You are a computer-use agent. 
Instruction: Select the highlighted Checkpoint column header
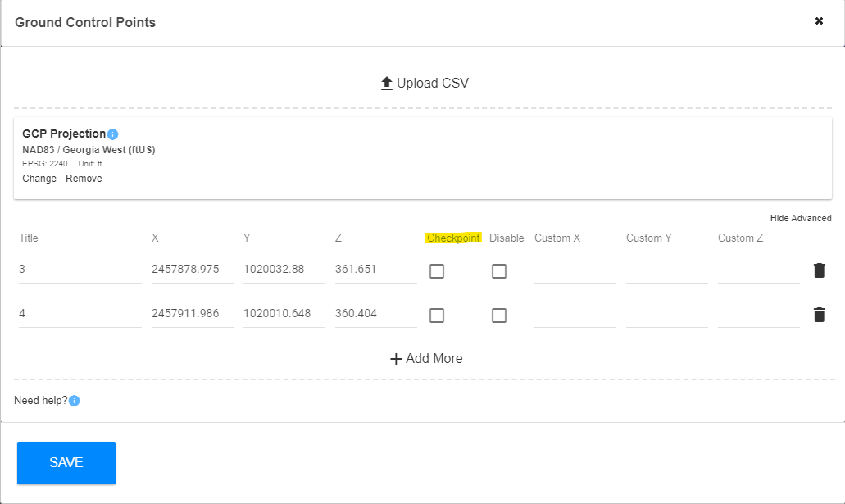click(x=452, y=238)
